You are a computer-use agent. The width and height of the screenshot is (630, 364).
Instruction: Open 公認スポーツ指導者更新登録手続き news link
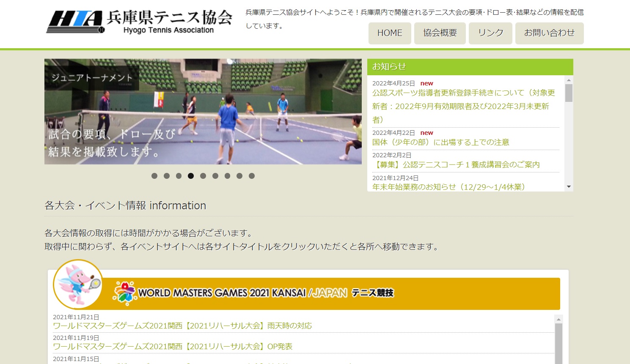[x=464, y=106]
